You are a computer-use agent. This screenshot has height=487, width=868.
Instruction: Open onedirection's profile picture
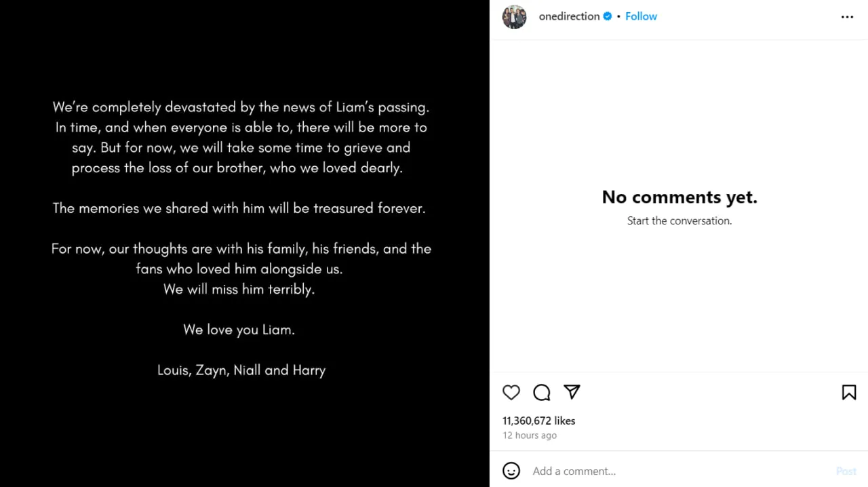coord(514,17)
